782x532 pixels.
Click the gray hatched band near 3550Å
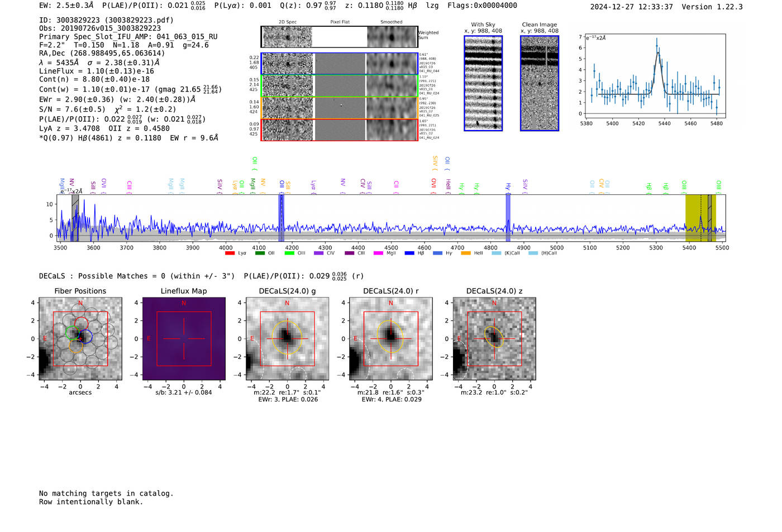pyautogui.click(x=75, y=218)
